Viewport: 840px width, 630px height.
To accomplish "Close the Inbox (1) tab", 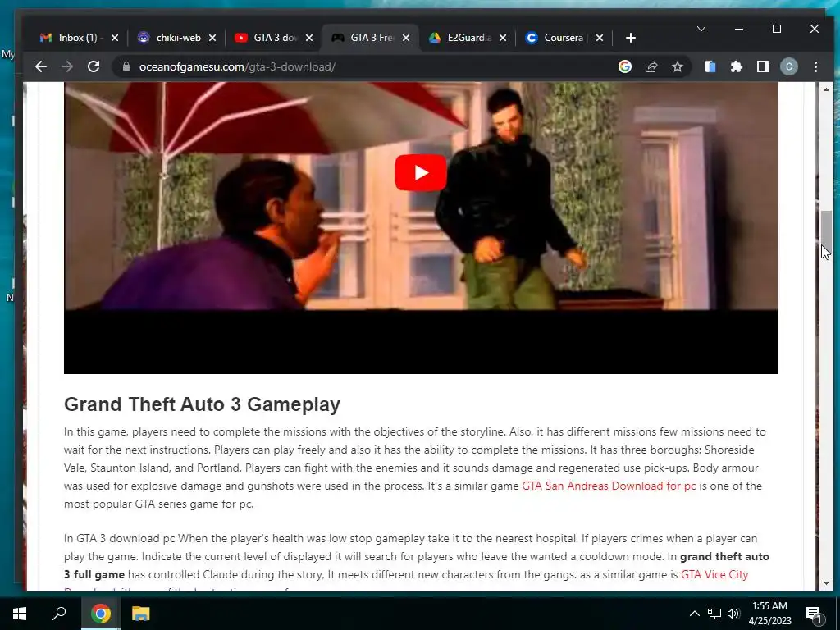I will tap(115, 38).
